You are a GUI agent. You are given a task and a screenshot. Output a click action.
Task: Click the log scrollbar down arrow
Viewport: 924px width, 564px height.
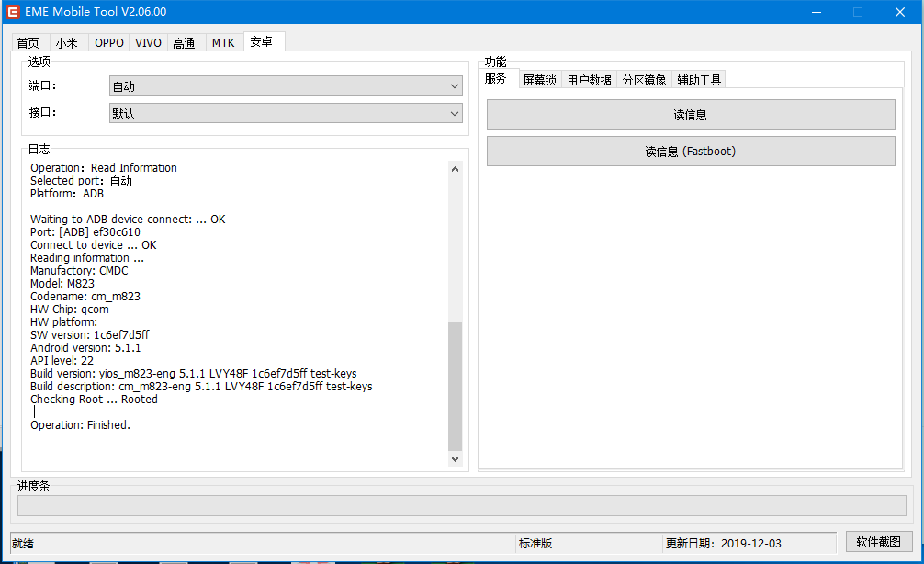click(455, 459)
